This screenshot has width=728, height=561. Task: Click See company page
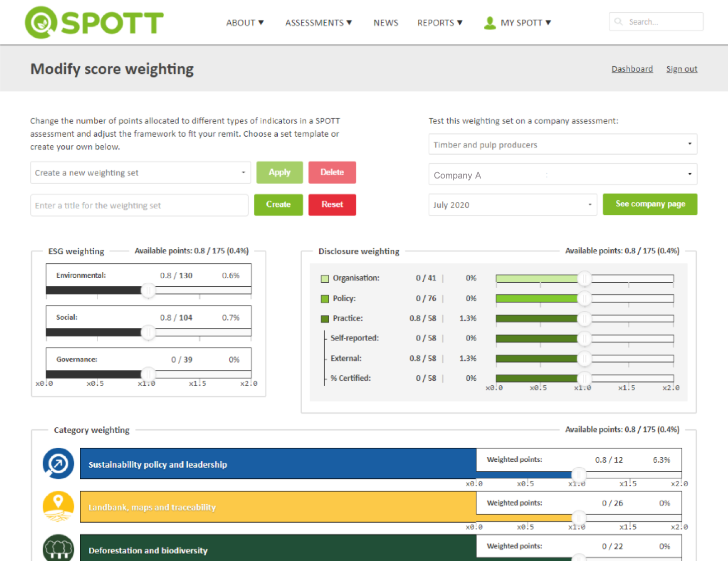pyautogui.click(x=650, y=204)
